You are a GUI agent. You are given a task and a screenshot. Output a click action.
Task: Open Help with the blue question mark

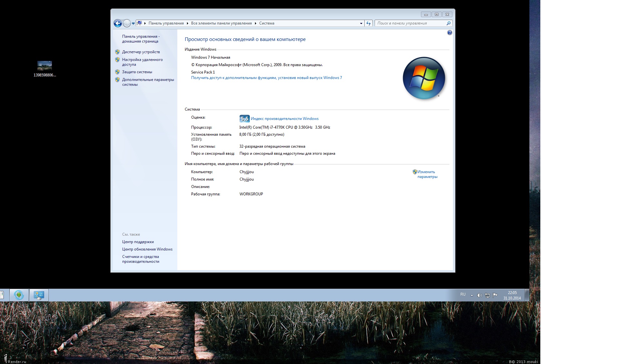[450, 33]
